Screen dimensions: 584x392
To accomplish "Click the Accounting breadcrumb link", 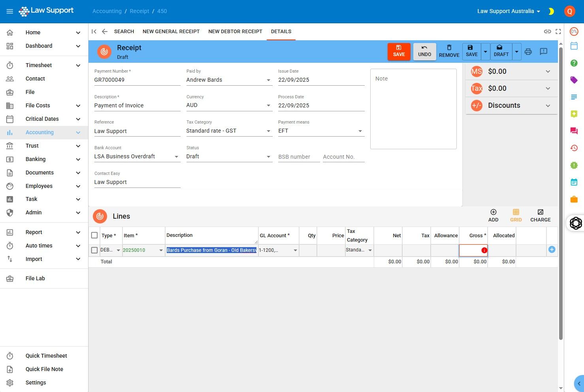I will [x=107, y=11].
